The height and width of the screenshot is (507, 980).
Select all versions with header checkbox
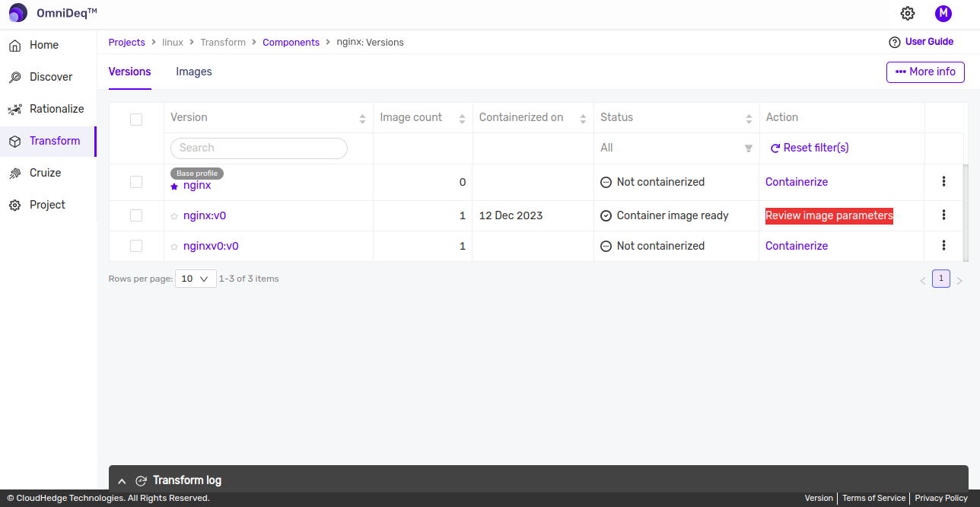coord(136,119)
